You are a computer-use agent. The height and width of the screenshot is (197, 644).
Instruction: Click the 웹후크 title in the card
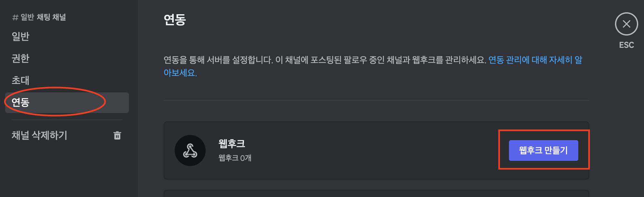232,143
